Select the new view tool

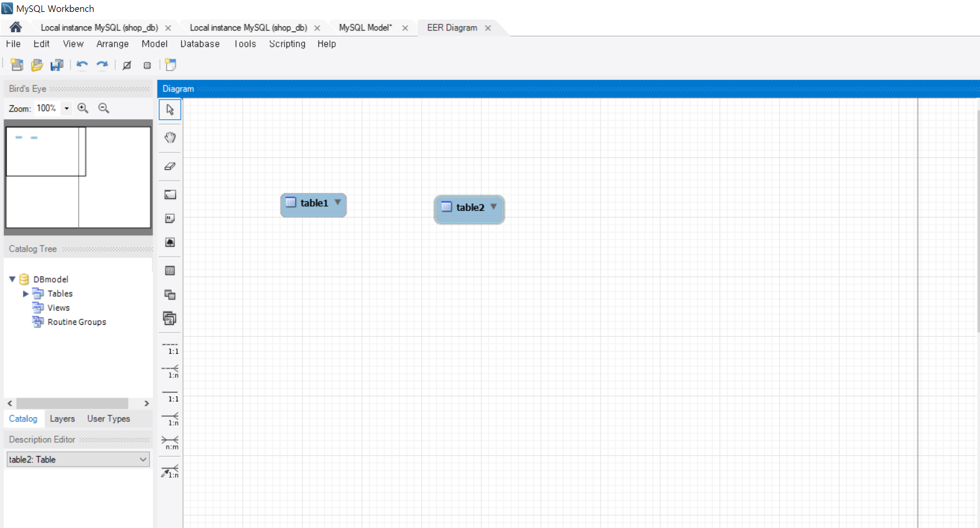170,294
